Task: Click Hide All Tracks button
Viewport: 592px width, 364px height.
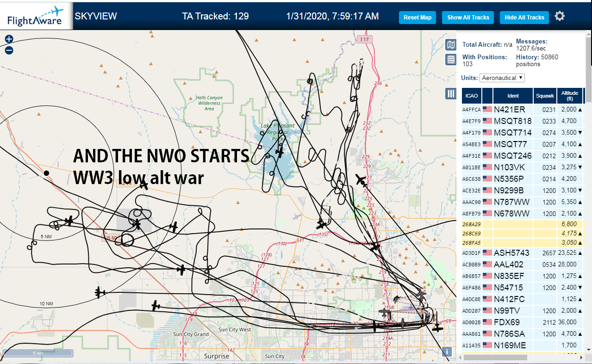Action: 524,18
